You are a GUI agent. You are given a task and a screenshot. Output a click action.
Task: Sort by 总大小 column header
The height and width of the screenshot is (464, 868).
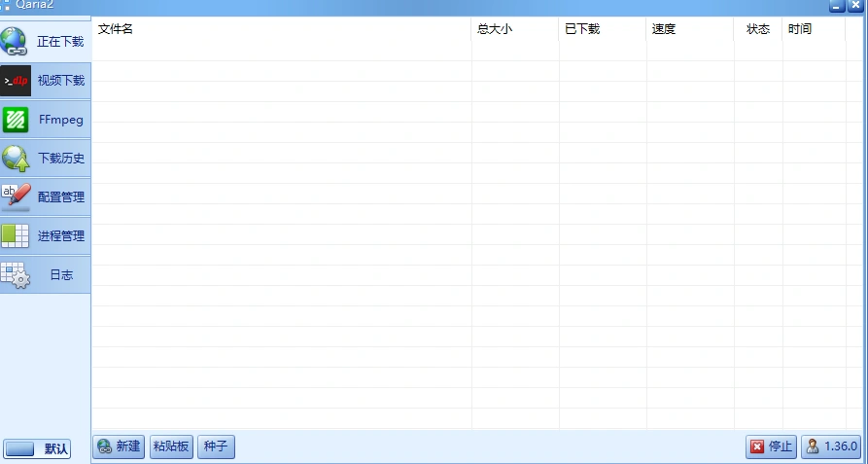pyautogui.click(x=515, y=29)
